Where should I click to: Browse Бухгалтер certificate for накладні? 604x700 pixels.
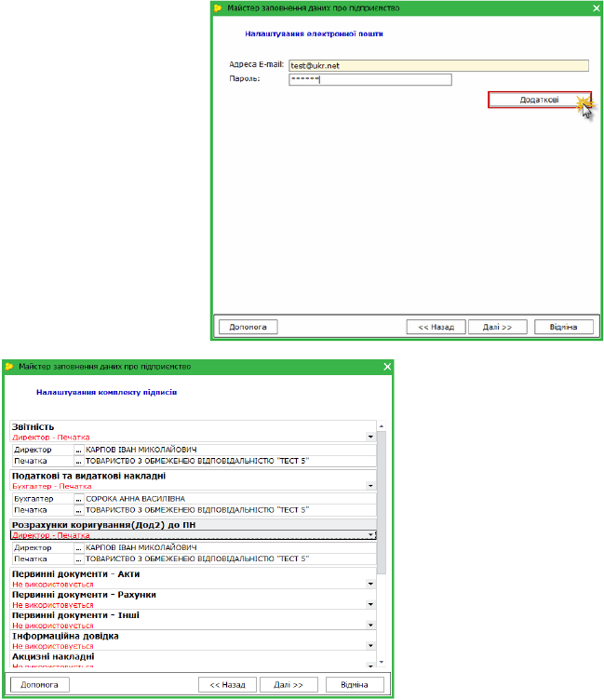78,499
